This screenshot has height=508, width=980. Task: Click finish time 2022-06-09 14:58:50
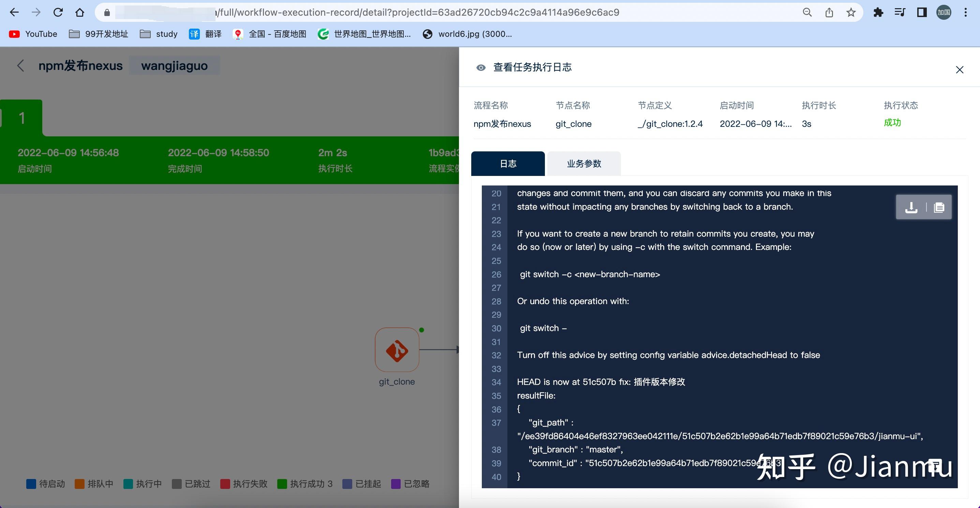click(218, 153)
